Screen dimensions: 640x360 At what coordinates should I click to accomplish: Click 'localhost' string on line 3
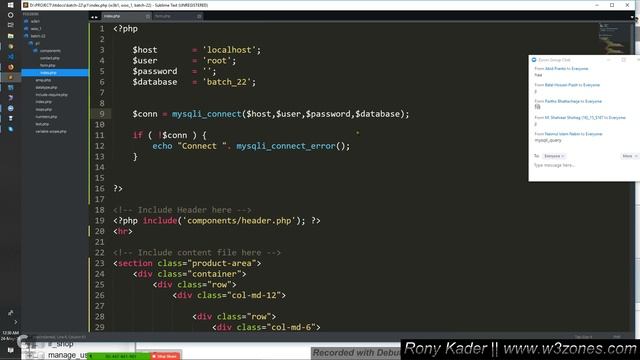point(229,50)
